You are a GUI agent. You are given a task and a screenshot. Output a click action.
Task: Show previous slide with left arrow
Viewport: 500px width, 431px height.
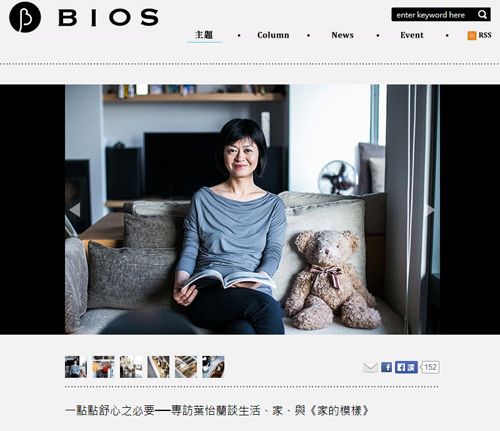75,210
